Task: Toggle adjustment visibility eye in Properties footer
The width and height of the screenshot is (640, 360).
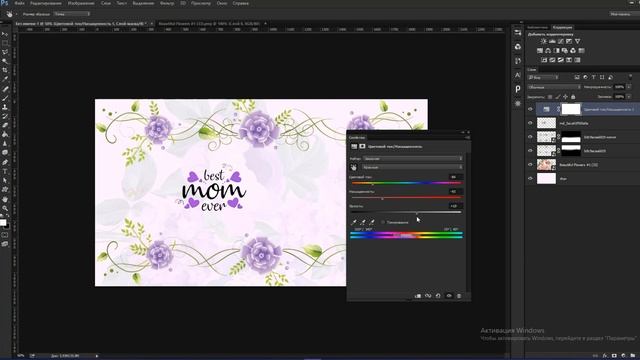Action: tap(449, 296)
